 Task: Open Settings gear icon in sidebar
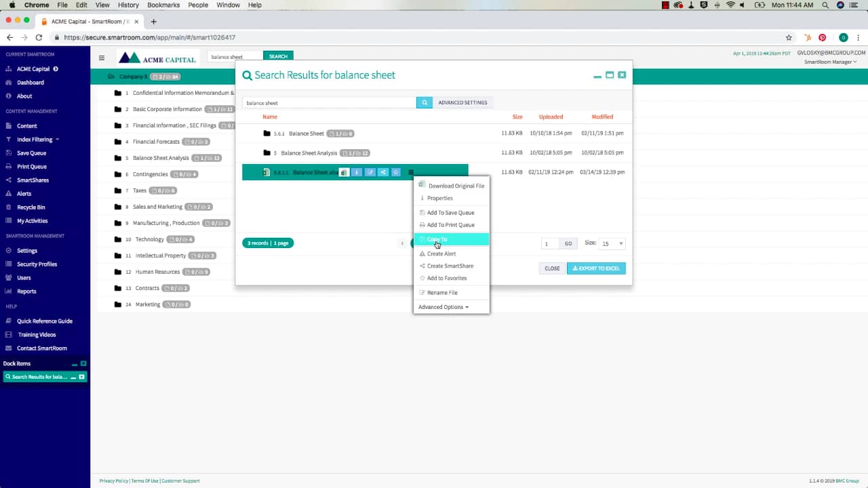point(9,251)
